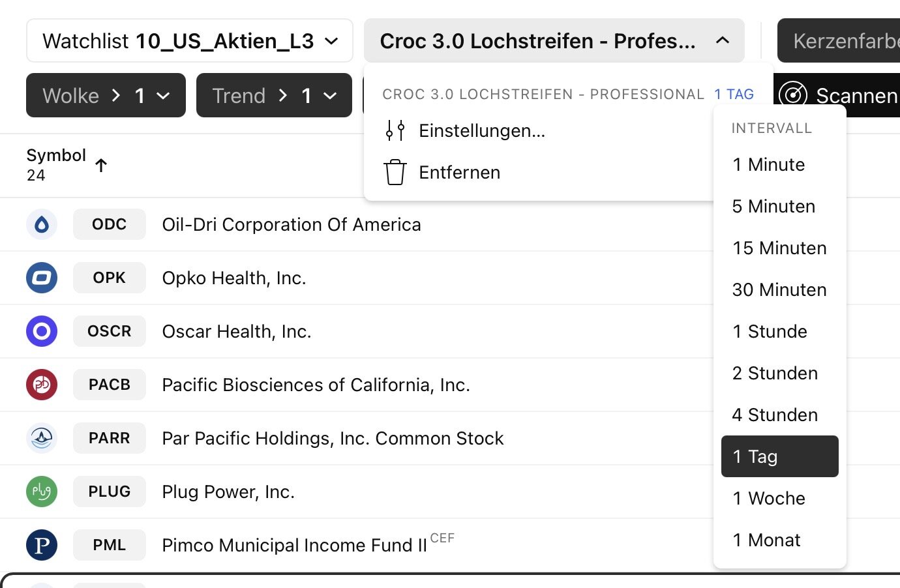Click the Oscar Health logo icon
900x588 pixels.
click(42, 332)
